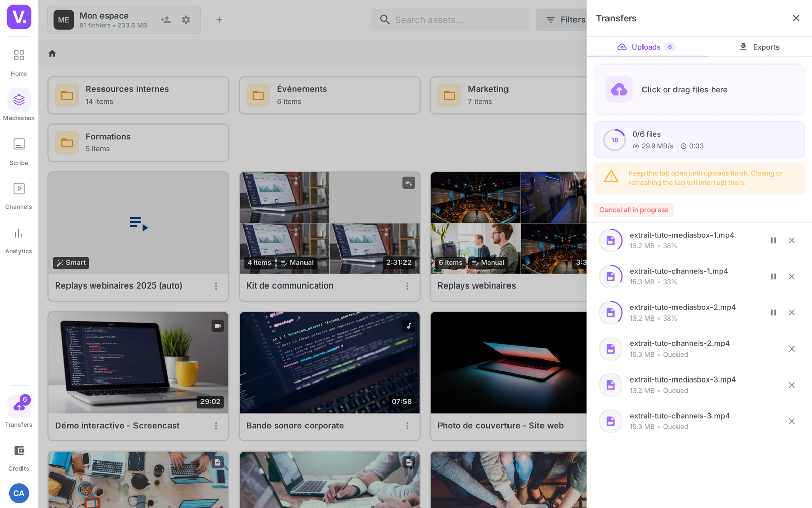The width and height of the screenshot is (812, 508).
Task: Open the Kit de communication playlist thumbnail
Action: [329, 223]
